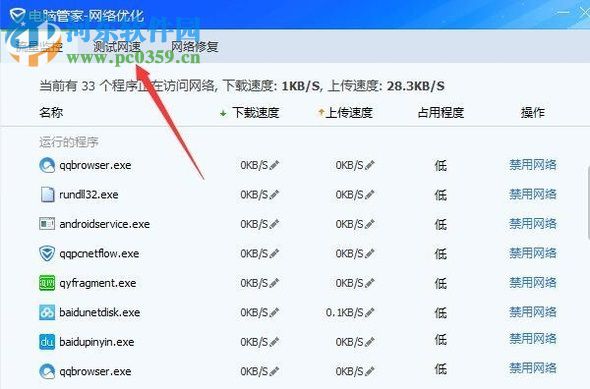Disable network for qyfragment.exe

[532, 283]
